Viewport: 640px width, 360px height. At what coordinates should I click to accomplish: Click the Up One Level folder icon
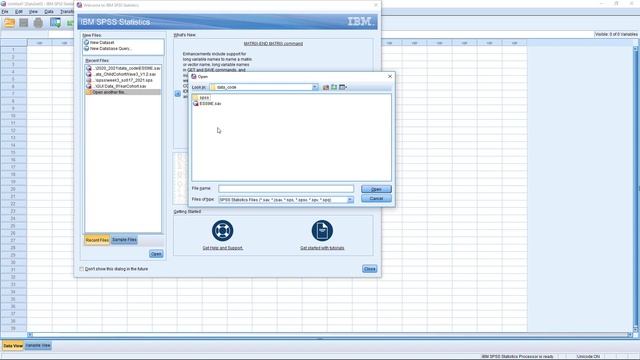click(326, 87)
